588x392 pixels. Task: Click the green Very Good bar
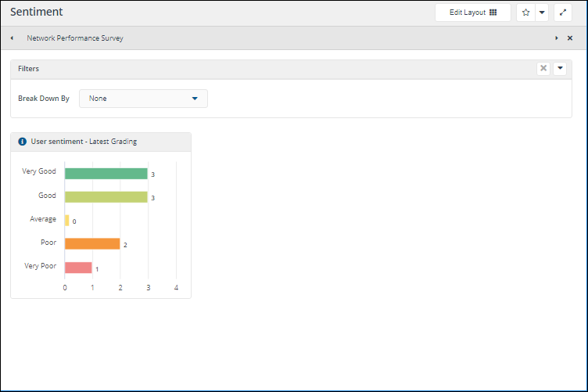[x=106, y=174]
